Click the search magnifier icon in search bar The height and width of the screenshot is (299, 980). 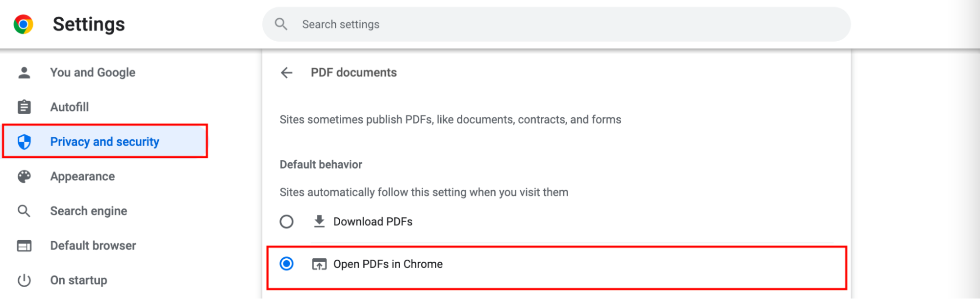point(281,24)
